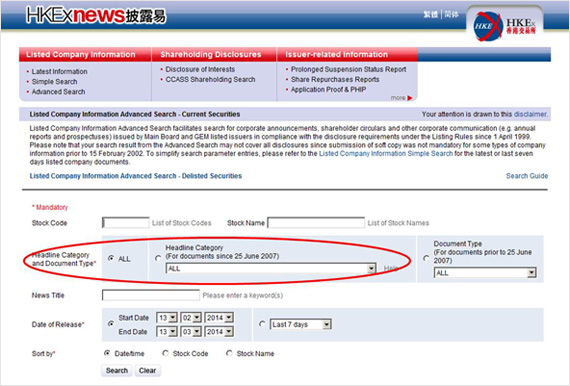Click the Clear button
The width and height of the screenshot is (570, 386).
click(x=147, y=370)
